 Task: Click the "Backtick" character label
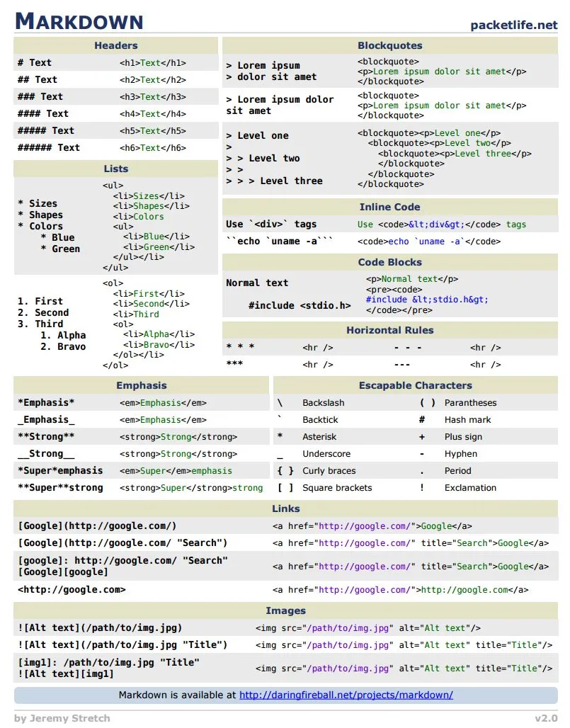320,420
